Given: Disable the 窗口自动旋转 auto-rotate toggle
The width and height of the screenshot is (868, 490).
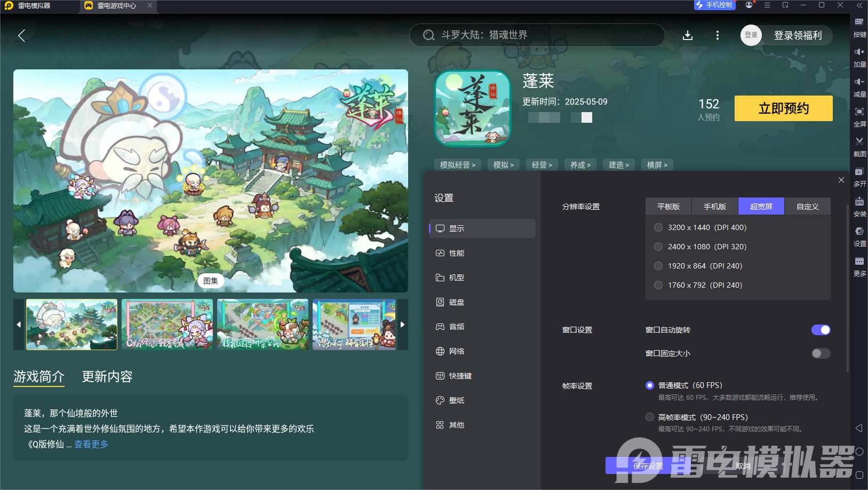Looking at the screenshot, I should click(821, 330).
